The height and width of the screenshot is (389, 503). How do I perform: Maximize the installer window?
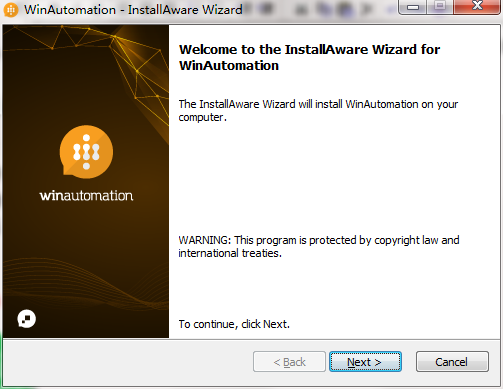[440, 7]
